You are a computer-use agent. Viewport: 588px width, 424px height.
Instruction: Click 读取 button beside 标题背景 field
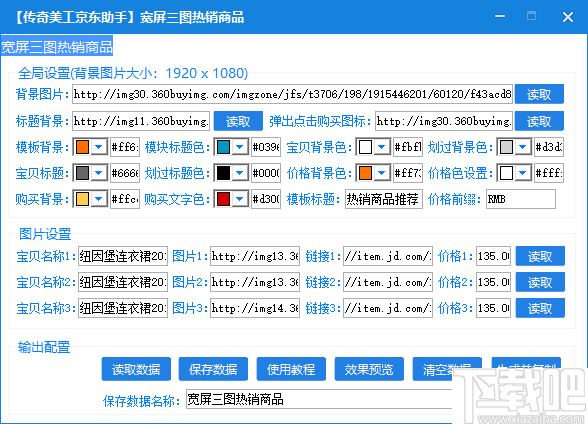(238, 121)
